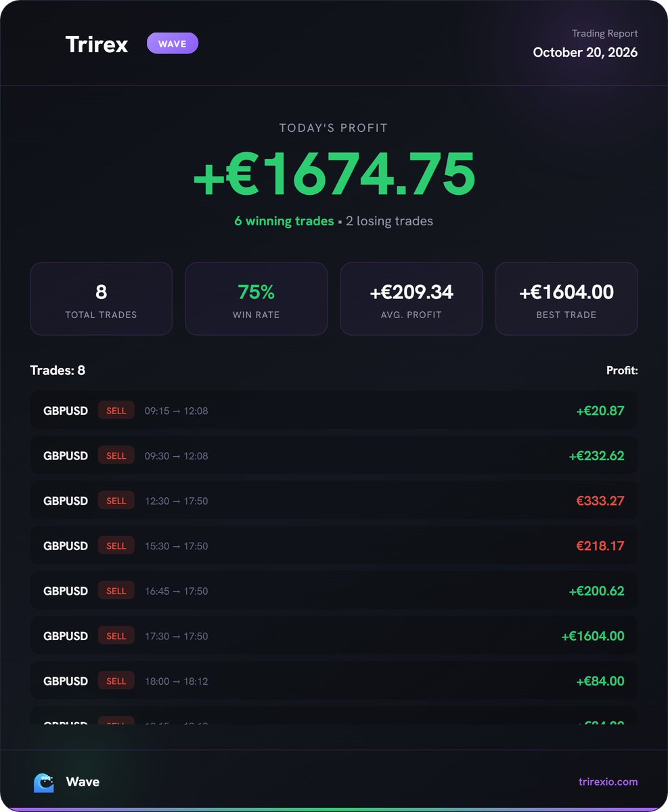The height and width of the screenshot is (812, 668).
Task: Select the Best Trade card
Action: click(x=566, y=298)
